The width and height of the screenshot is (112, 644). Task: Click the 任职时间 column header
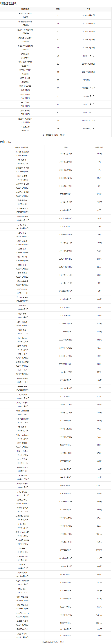pyautogui.click(x=99, y=147)
